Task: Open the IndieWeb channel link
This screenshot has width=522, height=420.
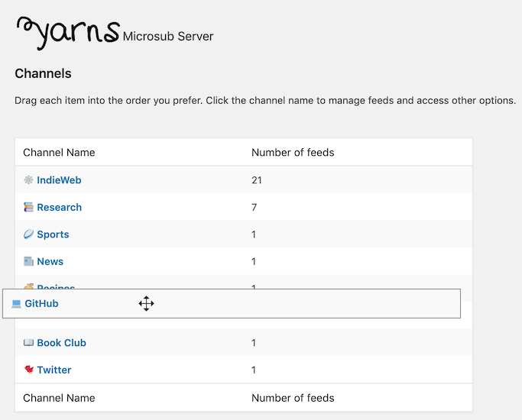Action: point(59,180)
